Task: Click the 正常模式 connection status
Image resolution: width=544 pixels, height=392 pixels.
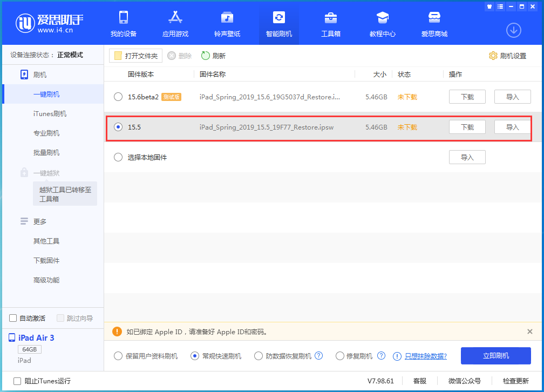Action: [70, 55]
